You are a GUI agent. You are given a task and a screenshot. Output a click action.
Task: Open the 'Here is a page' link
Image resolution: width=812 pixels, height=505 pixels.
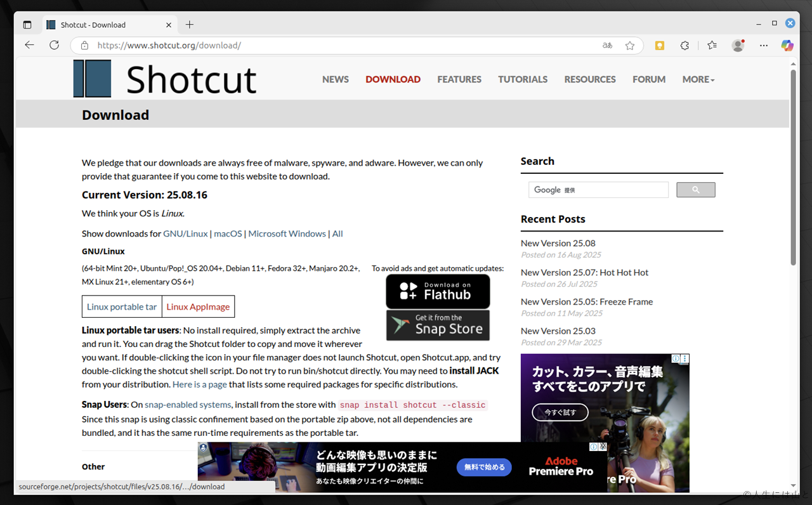click(199, 384)
